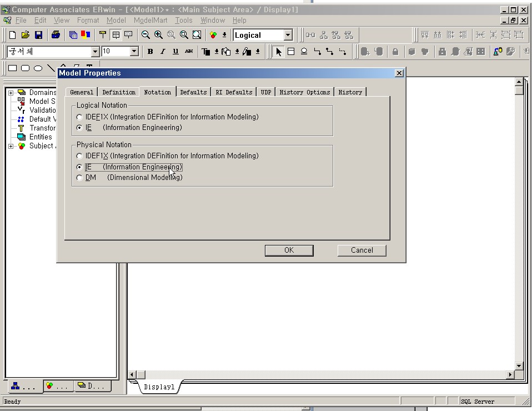Toggle Italic text formatting

(x=163, y=52)
